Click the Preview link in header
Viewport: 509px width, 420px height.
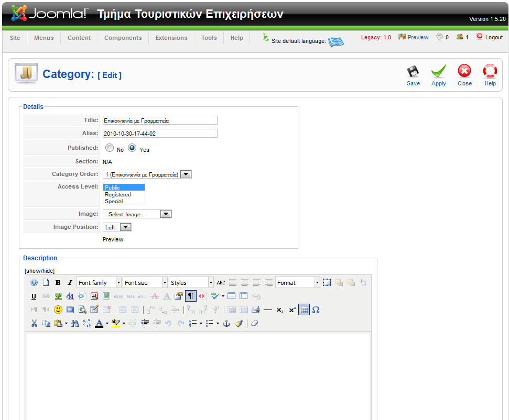[x=418, y=37]
